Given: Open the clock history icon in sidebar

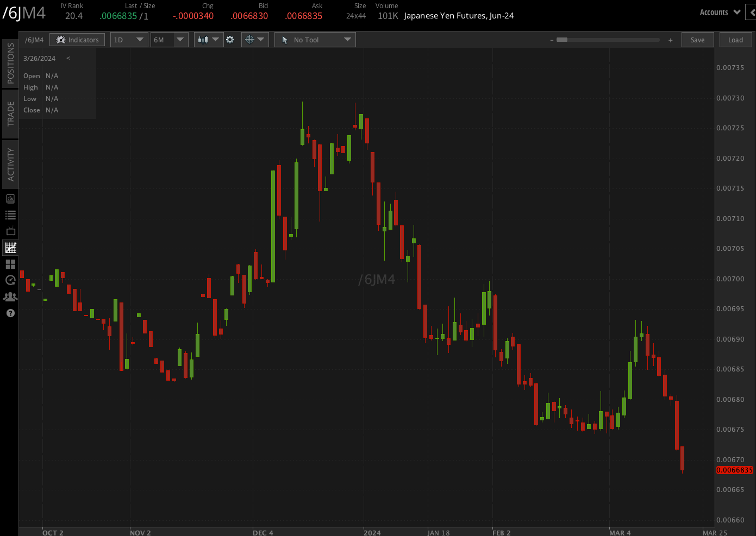Looking at the screenshot, I should click(10, 280).
